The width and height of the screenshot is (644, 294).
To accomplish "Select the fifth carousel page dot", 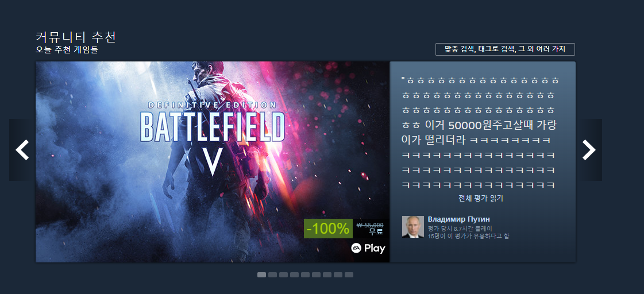I will [305, 274].
